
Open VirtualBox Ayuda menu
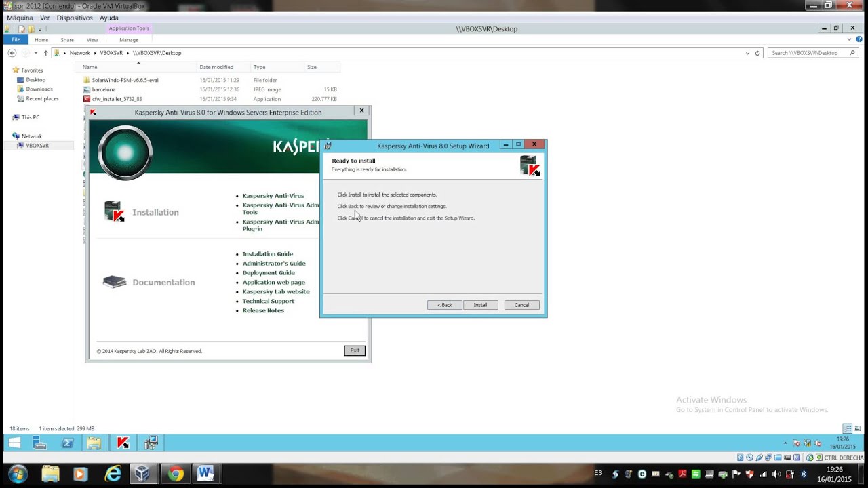[108, 18]
